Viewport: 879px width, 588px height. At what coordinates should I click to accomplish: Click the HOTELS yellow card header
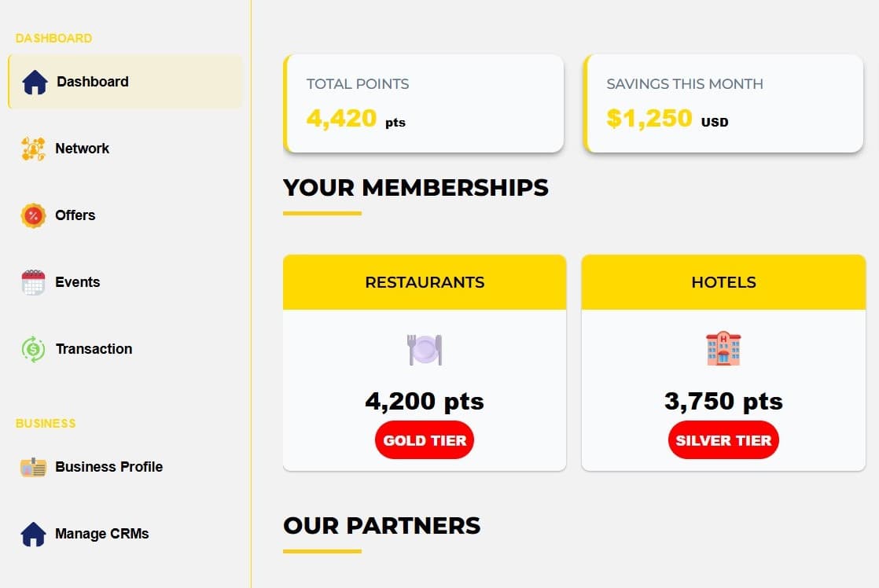coord(723,282)
